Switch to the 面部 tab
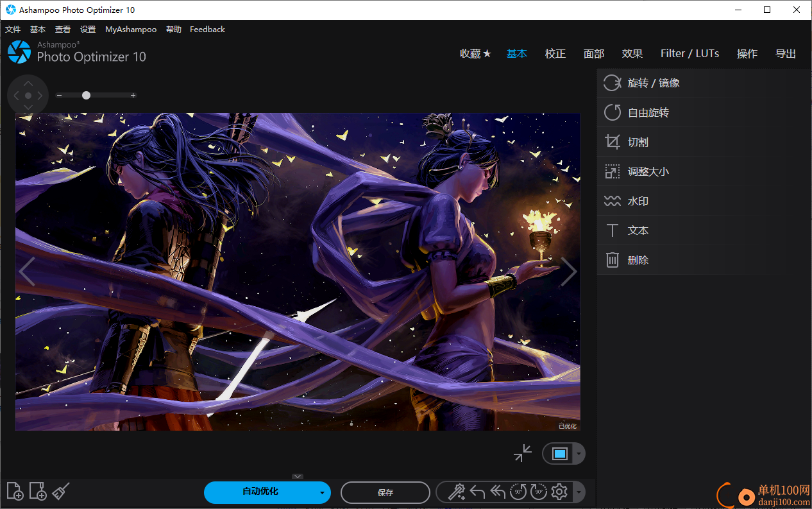812x509 pixels. point(594,54)
